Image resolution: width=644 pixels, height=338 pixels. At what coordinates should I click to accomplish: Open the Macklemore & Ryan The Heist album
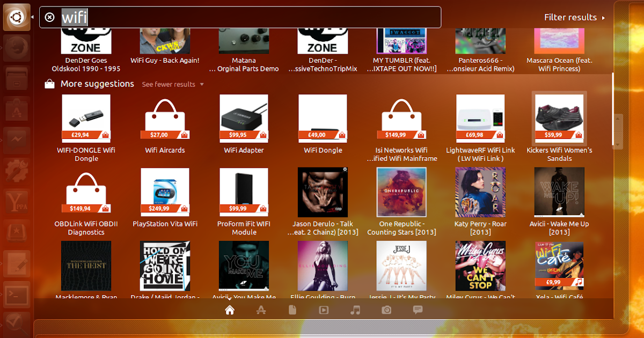coord(86,270)
